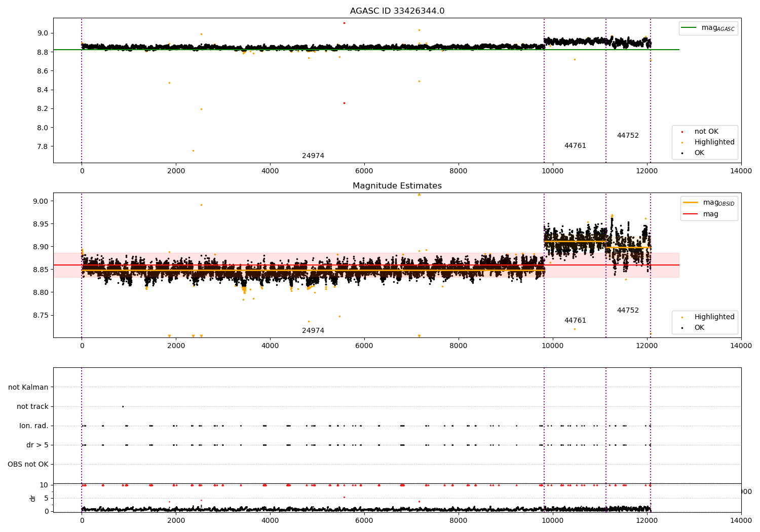Click x-axis tick '6000' under top plot

click(x=364, y=171)
